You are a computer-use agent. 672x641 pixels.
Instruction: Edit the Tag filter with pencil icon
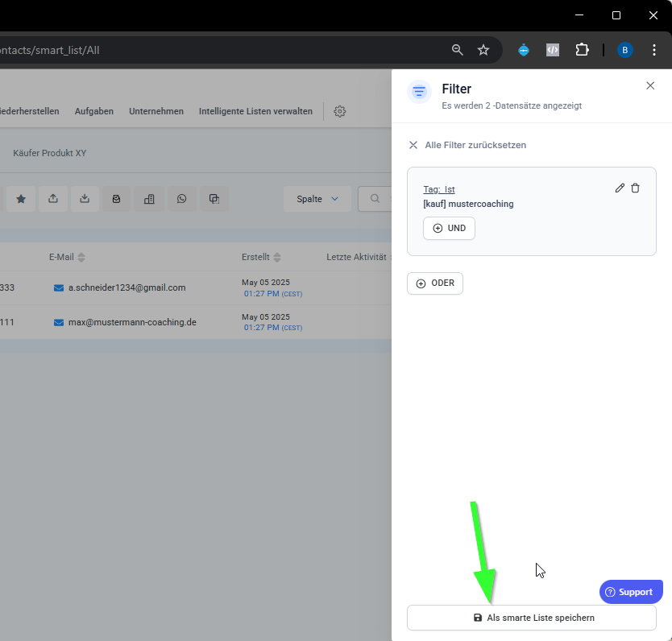pos(620,188)
